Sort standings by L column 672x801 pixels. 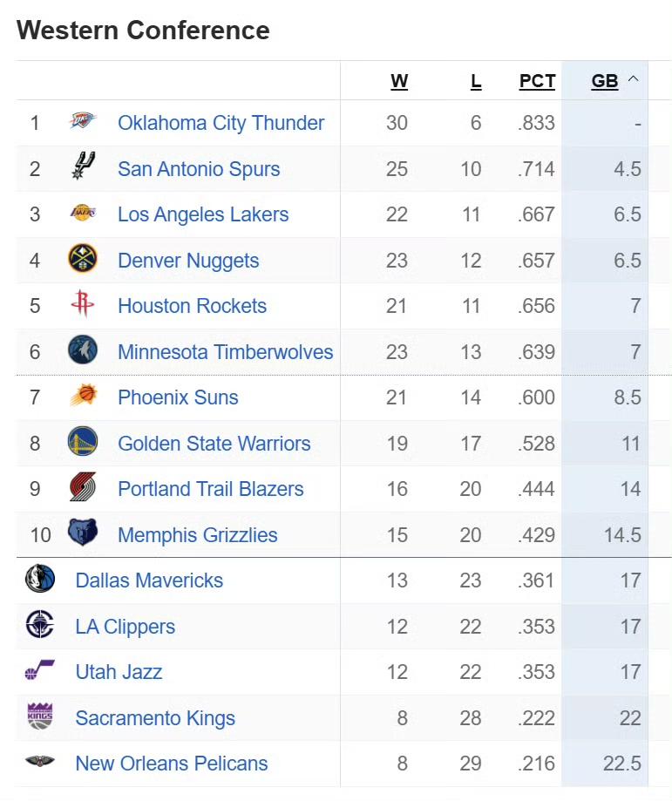pos(476,81)
